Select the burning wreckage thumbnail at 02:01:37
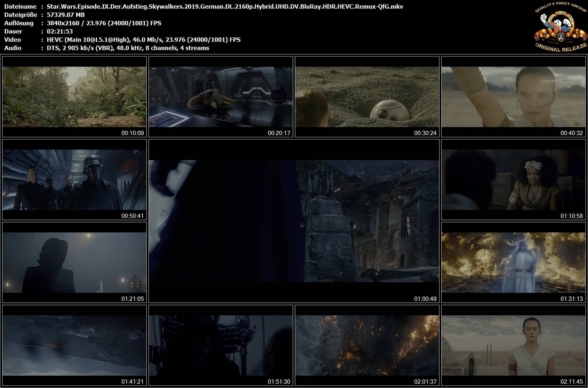 point(367,345)
